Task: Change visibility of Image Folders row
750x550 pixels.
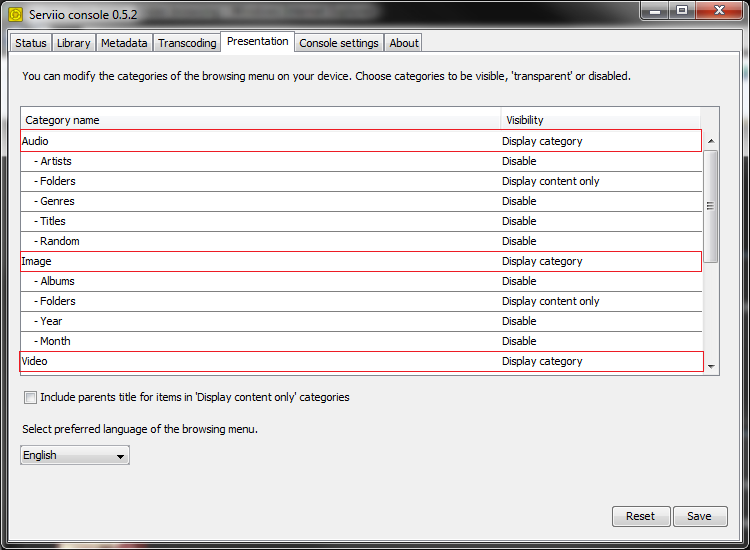Action: [600, 301]
